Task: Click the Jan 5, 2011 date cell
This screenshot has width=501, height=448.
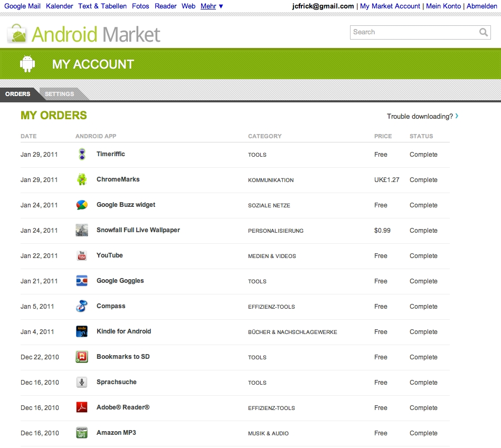Action: (x=37, y=306)
